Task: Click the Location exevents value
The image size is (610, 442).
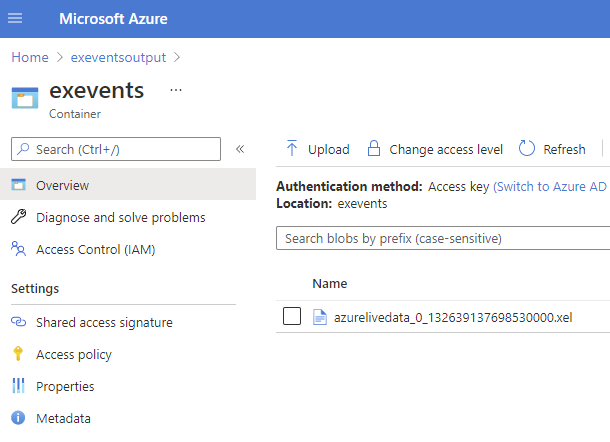Action: pyautogui.click(x=362, y=204)
